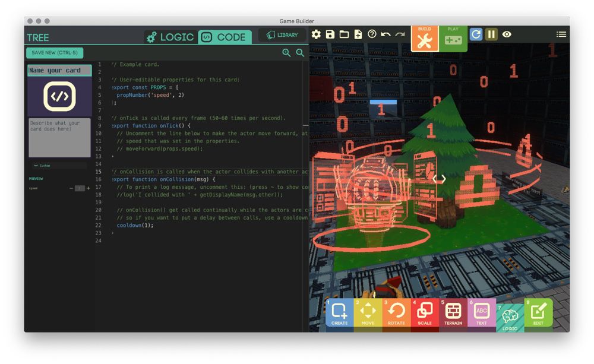Undo last action with left arrow
The height and width of the screenshot is (364, 594).
tap(386, 34)
